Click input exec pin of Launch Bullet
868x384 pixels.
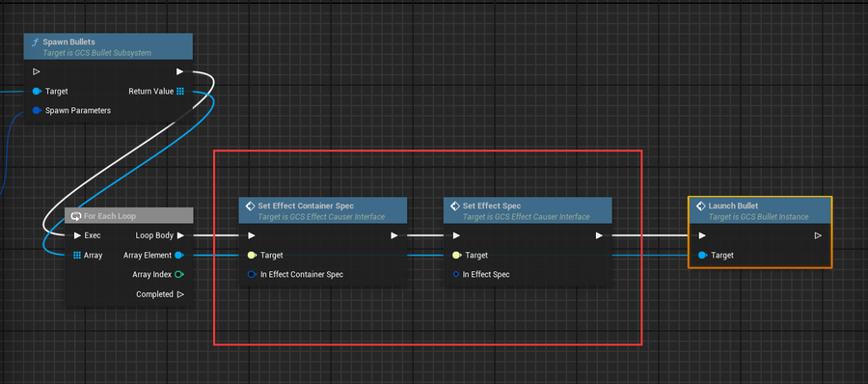click(702, 235)
